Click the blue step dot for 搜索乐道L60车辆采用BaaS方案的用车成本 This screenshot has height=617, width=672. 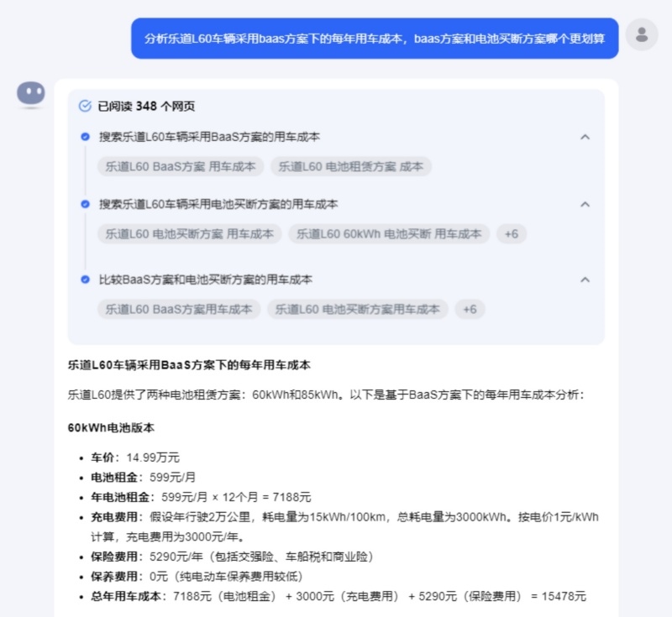point(86,137)
